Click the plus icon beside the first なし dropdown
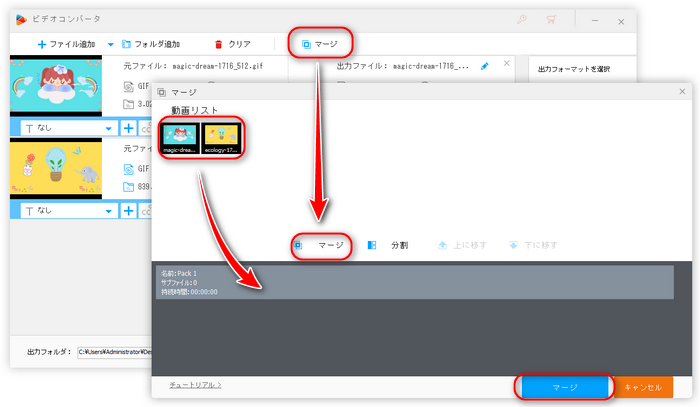Image resolution: width=700 pixels, height=407 pixels. 129,128
